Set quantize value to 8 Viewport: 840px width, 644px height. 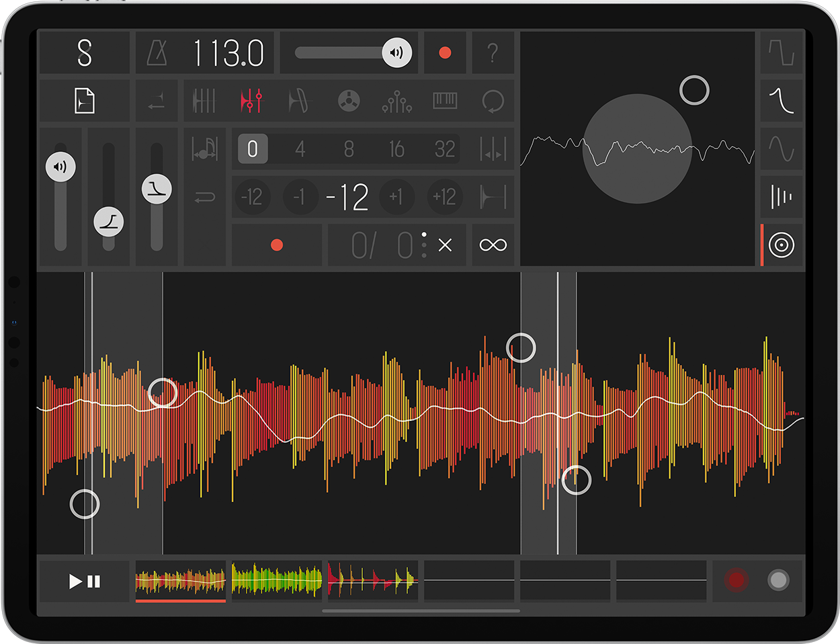click(x=348, y=149)
